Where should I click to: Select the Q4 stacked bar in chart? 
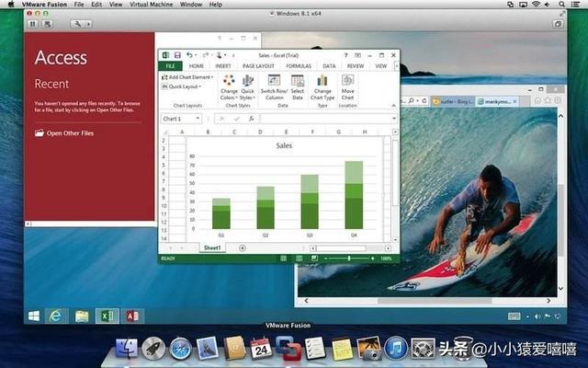[354, 195]
